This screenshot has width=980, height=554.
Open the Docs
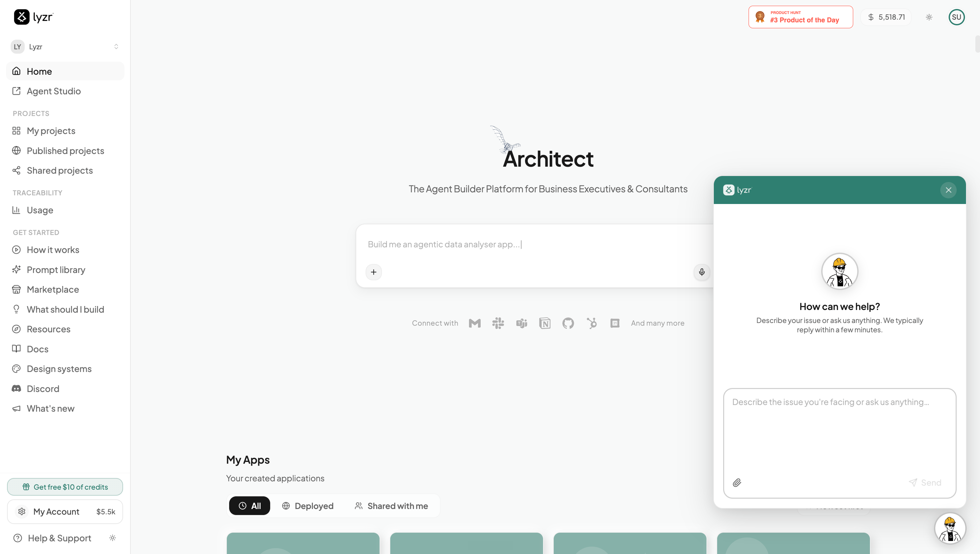(65, 349)
